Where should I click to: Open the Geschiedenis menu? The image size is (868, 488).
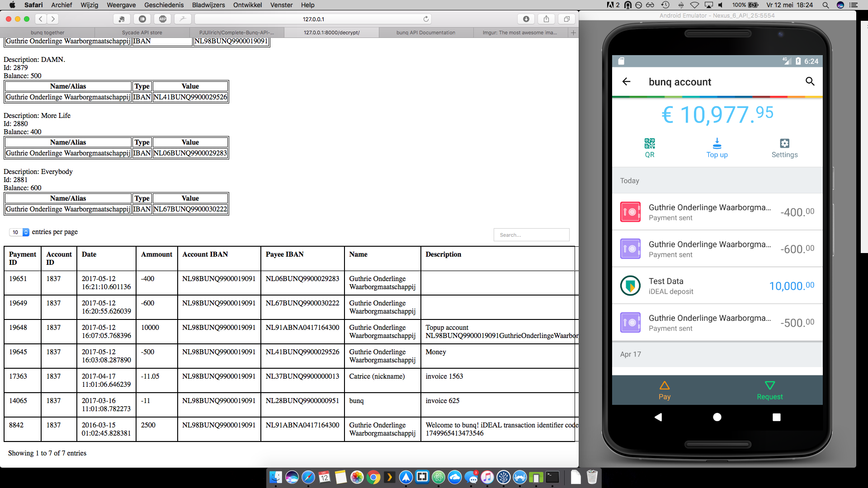click(164, 5)
